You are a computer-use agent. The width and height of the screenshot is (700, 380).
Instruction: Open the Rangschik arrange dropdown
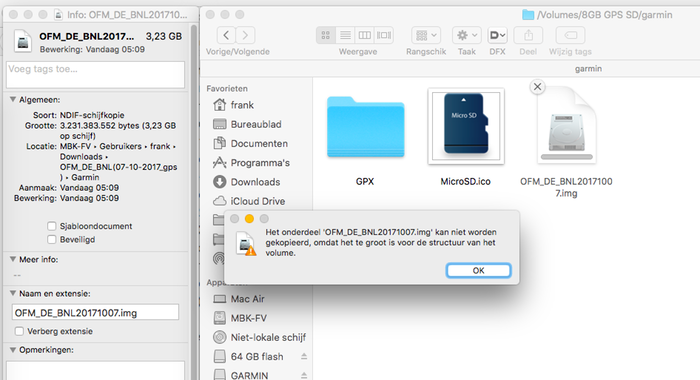click(x=426, y=35)
